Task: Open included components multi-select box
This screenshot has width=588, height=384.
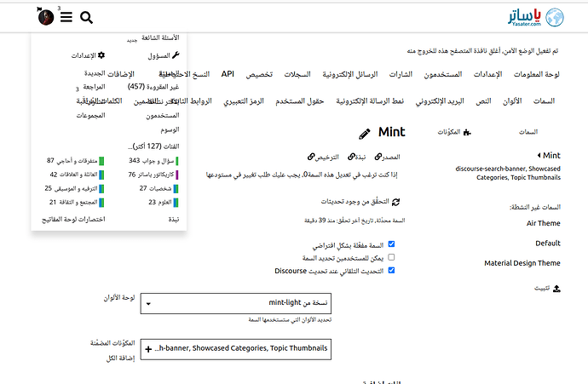Action: tap(236, 349)
